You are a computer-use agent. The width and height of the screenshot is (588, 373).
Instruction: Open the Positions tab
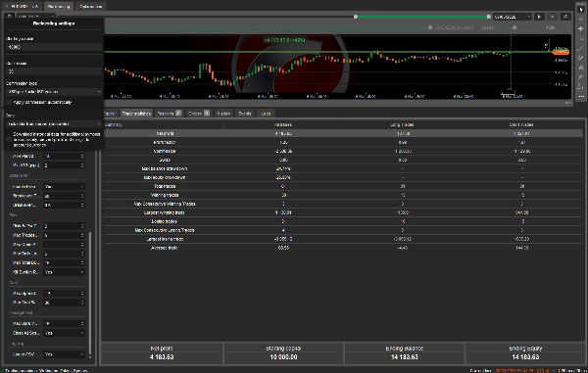click(170, 114)
